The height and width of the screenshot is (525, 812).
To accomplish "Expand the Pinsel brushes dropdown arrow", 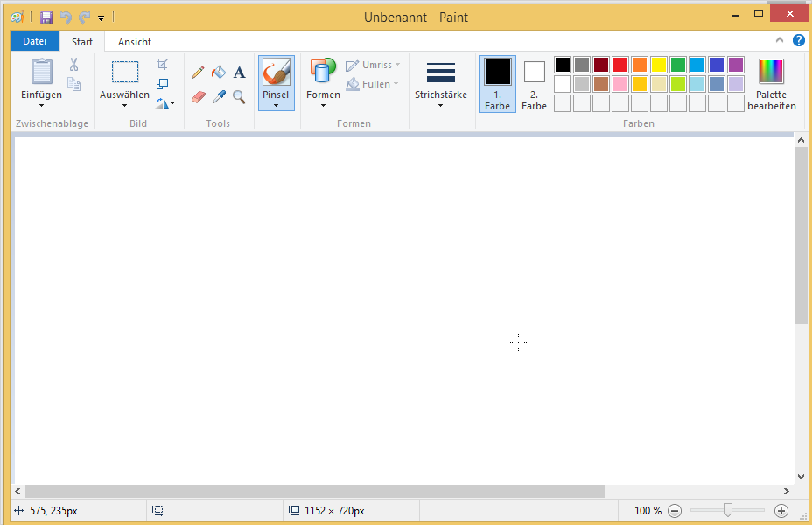I will pos(276,106).
